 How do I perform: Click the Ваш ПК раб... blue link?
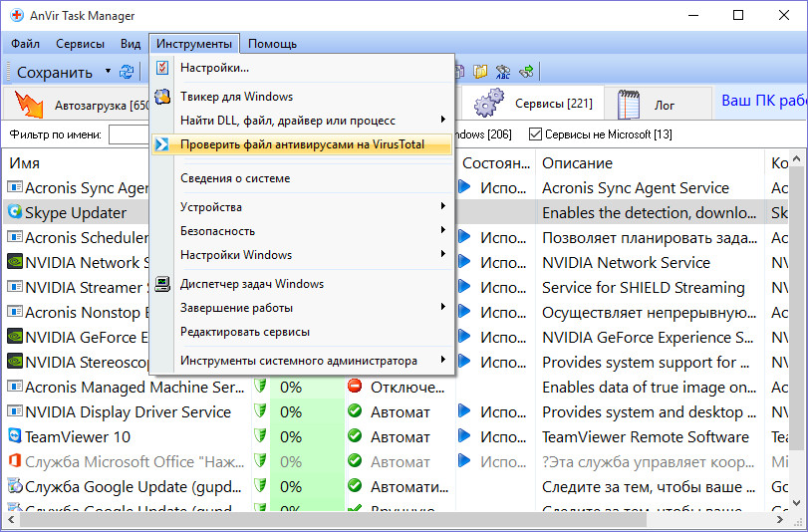pos(764,101)
